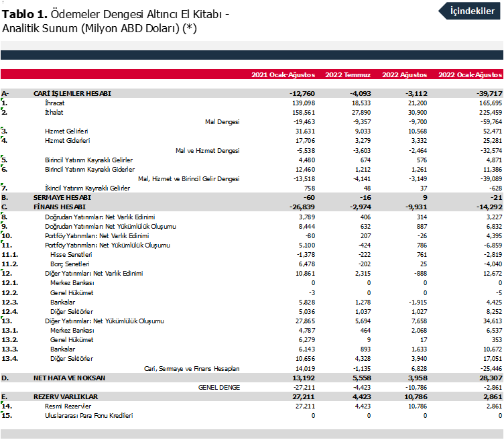
Task: Select Mal, Hizmet ve Birincil Gelir Dengesi
Action: [x=189, y=178]
